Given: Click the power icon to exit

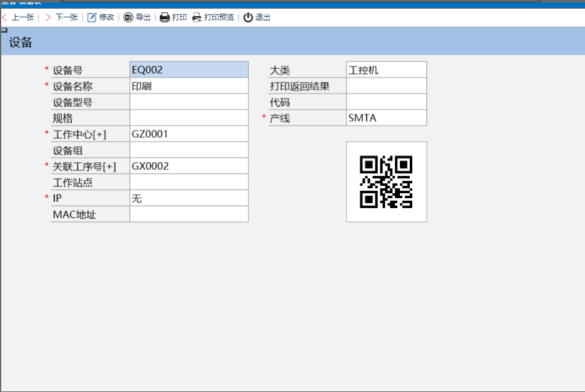Looking at the screenshot, I should click(x=248, y=17).
